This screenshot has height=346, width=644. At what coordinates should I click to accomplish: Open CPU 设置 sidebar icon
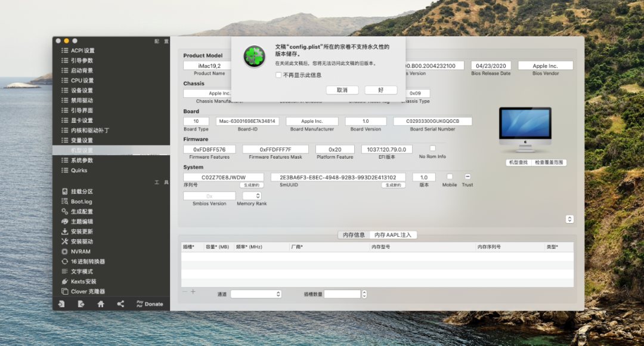(64, 81)
